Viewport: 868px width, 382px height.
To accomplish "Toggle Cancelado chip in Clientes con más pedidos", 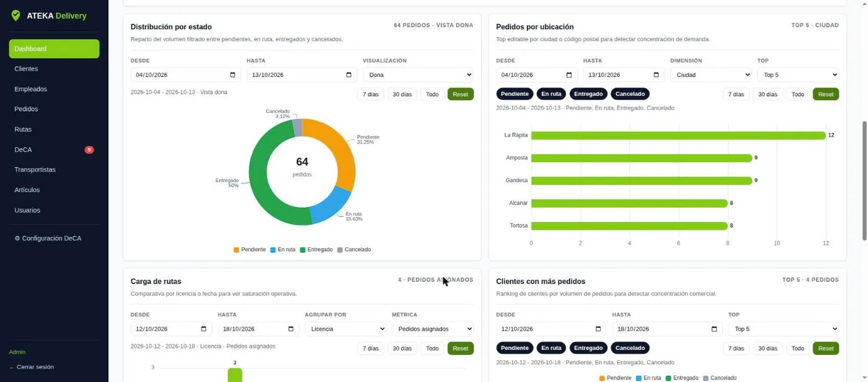I will [631, 349].
